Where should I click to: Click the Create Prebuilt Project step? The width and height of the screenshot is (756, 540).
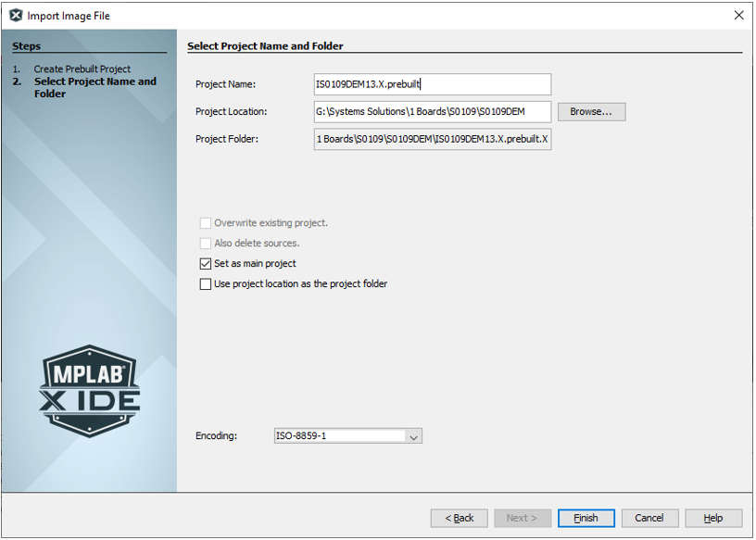pyautogui.click(x=82, y=69)
